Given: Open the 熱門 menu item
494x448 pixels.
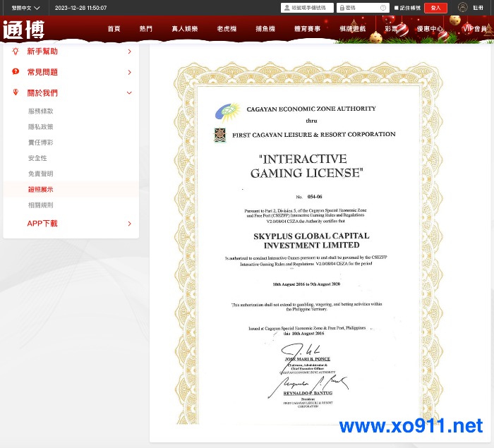Looking at the screenshot, I should click(x=146, y=29).
